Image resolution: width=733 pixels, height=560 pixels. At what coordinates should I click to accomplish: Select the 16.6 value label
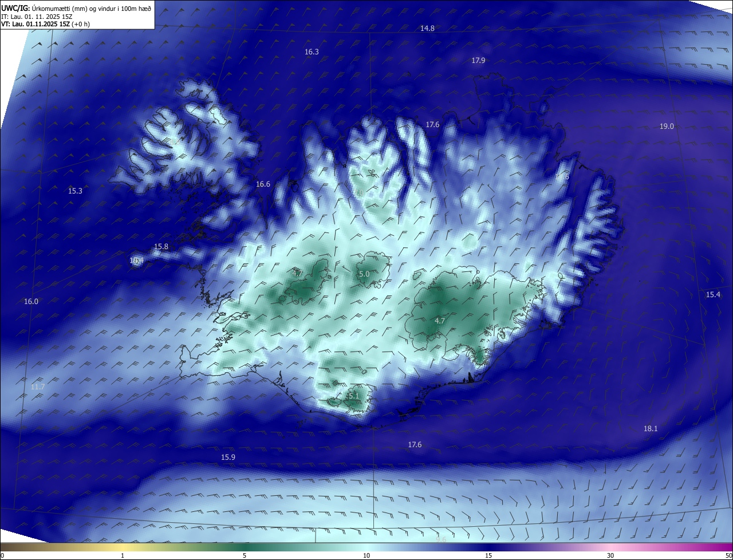point(263,184)
